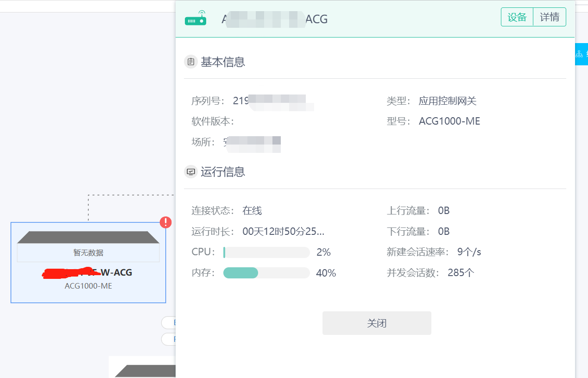Click the red alert badge on device node

tap(166, 222)
